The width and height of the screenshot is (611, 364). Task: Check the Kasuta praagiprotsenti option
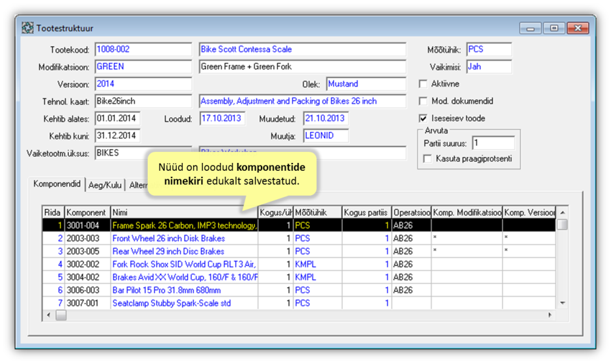[x=428, y=159]
